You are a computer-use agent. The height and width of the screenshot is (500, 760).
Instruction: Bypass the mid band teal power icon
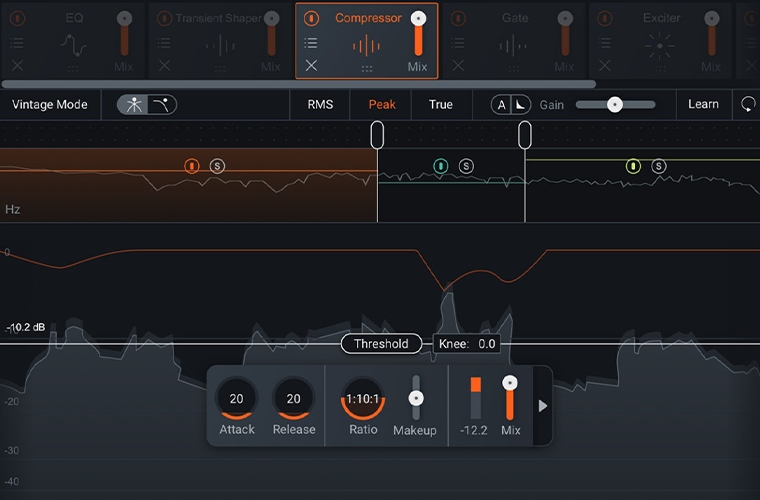[441, 166]
